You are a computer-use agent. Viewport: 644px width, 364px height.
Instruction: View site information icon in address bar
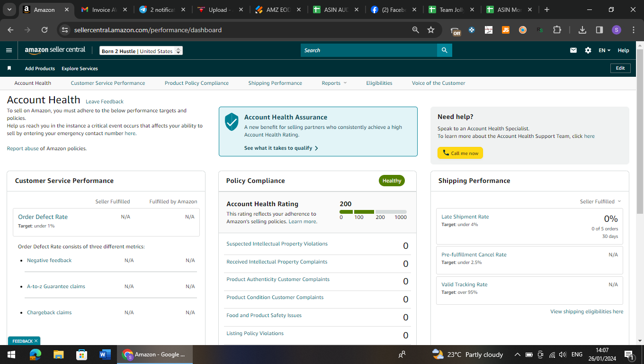[65, 30]
